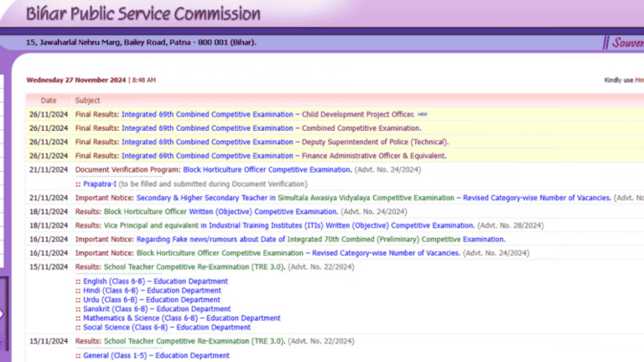This screenshot has height=362, width=644.
Task: Click date 26/11/2024 in Child Development row
Action: coord(49,115)
